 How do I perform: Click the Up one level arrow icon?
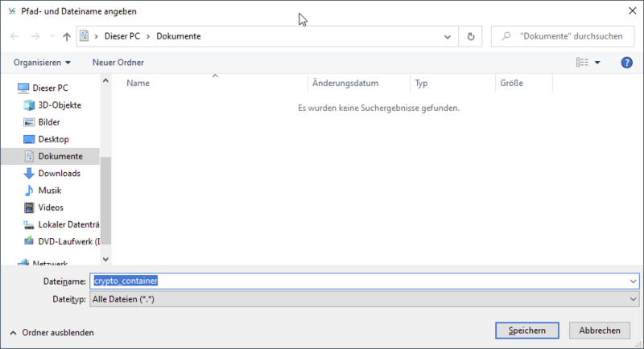(66, 37)
